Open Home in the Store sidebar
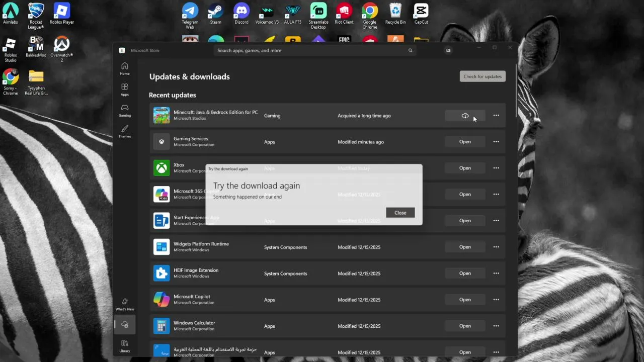The width and height of the screenshot is (644, 362). (x=124, y=69)
